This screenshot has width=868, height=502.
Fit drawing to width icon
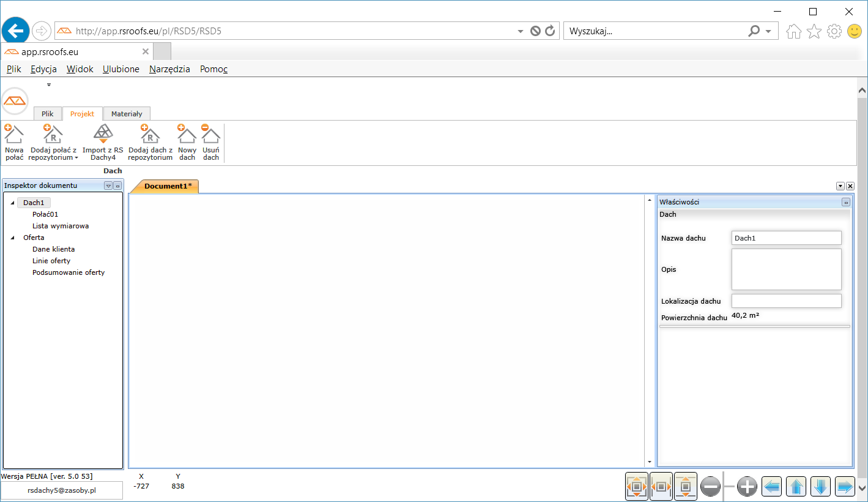click(661, 487)
